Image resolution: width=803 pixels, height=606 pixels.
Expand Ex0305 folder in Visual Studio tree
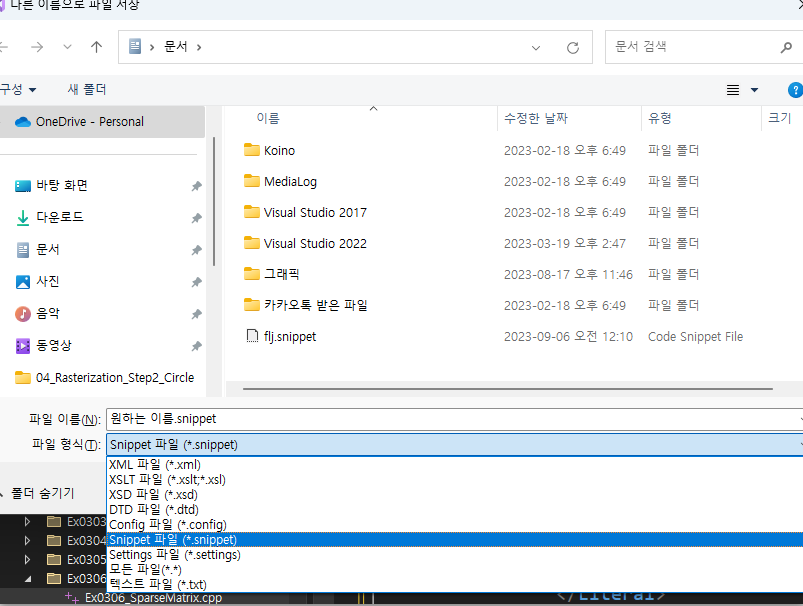27,559
